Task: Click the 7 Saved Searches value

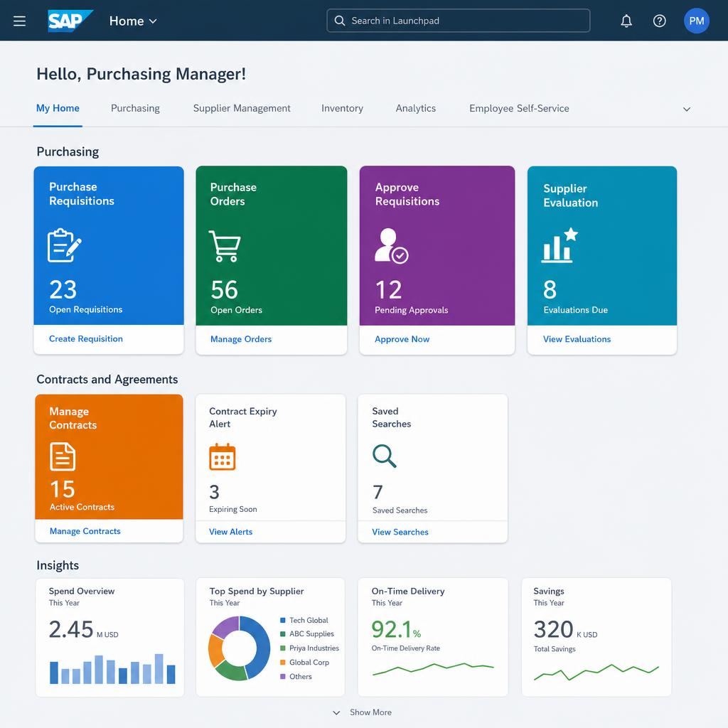Action: point(378,492)
